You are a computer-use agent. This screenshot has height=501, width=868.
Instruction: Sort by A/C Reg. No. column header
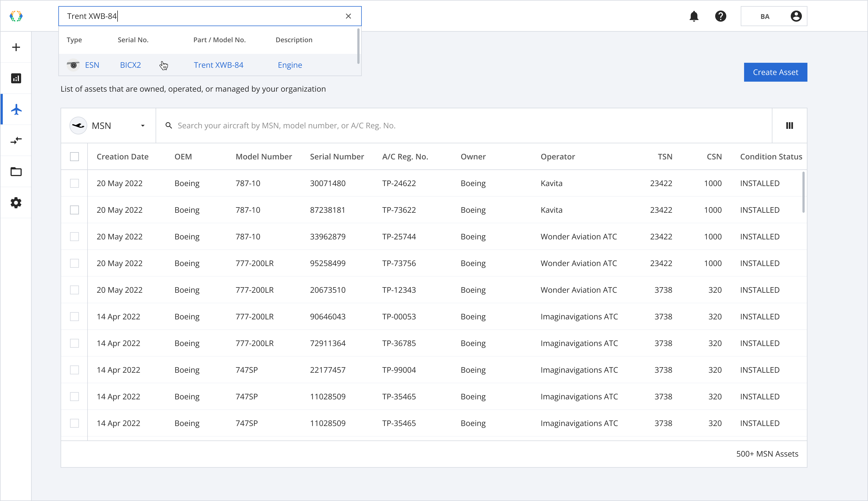(405, 157)
